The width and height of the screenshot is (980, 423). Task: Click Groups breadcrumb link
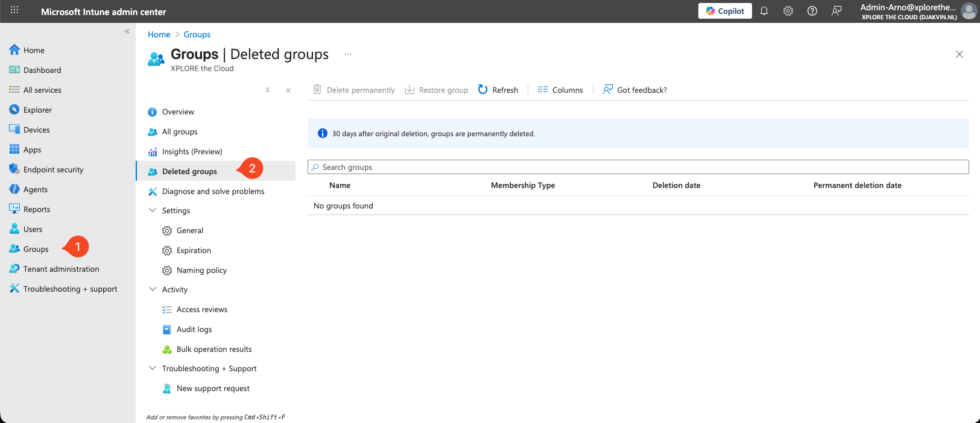[197, 34]
